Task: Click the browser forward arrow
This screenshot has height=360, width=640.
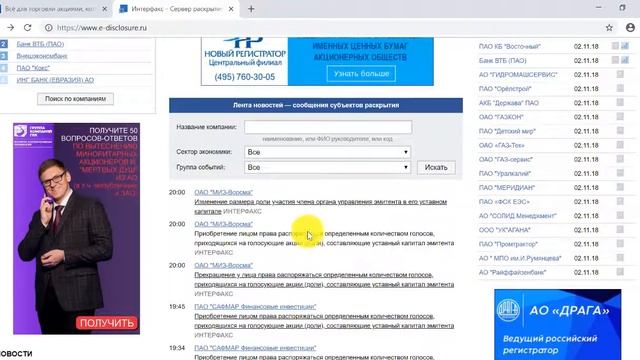Action: coord(11,27)
